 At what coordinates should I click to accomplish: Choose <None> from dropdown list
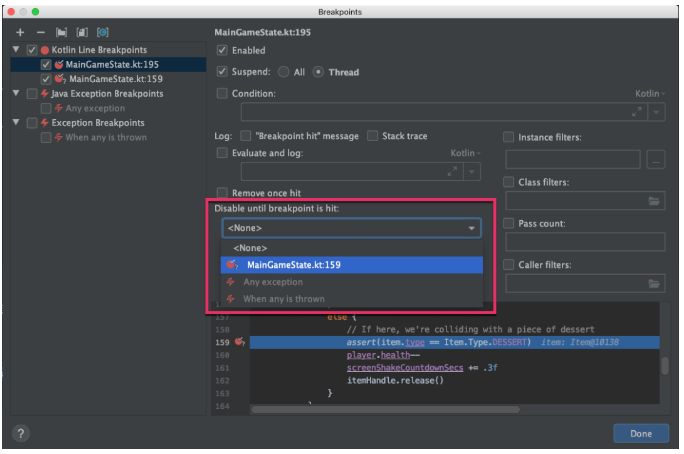coord(352,248)
